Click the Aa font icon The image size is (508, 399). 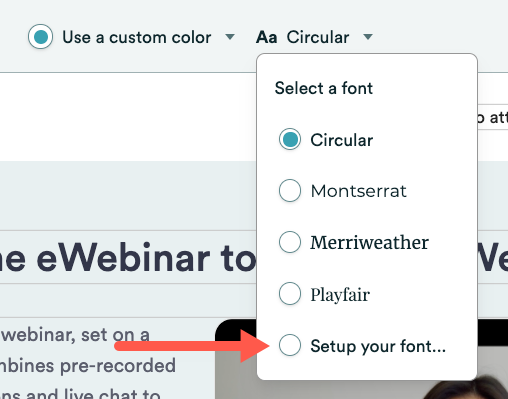[266, 37]
